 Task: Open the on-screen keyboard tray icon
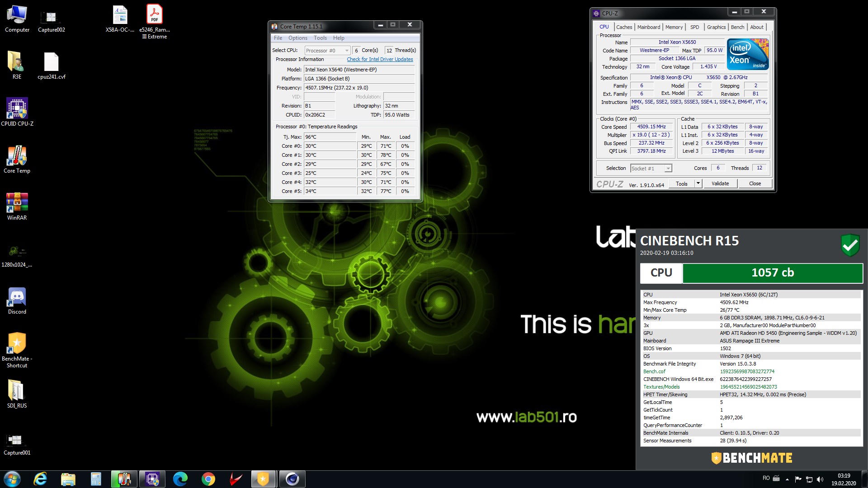pyautogui.click(x=776, y=478)
